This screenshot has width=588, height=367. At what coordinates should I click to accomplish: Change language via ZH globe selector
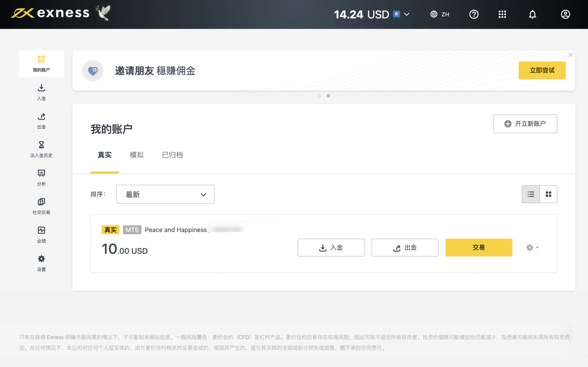coord(439,14)
